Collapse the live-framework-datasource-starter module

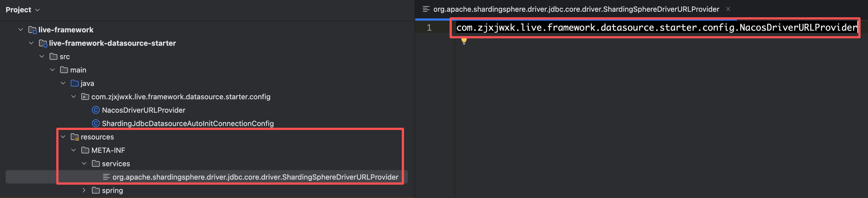[31, 43]
